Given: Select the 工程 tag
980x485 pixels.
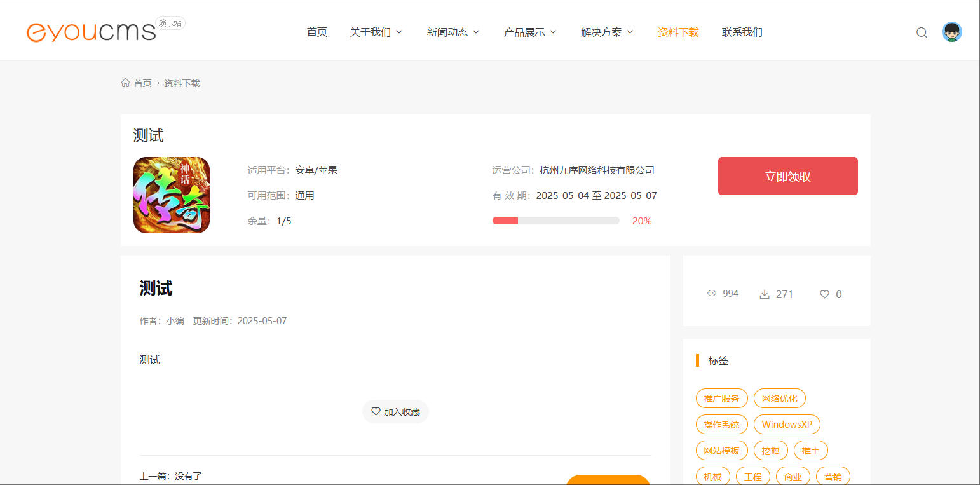Looking at the screenshot, I should pos(752,476).
